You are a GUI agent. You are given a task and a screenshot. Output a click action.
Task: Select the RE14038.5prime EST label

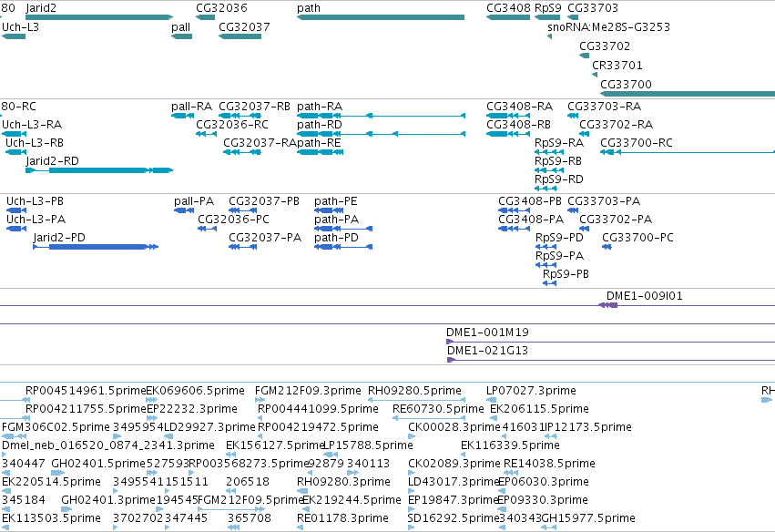549,464
